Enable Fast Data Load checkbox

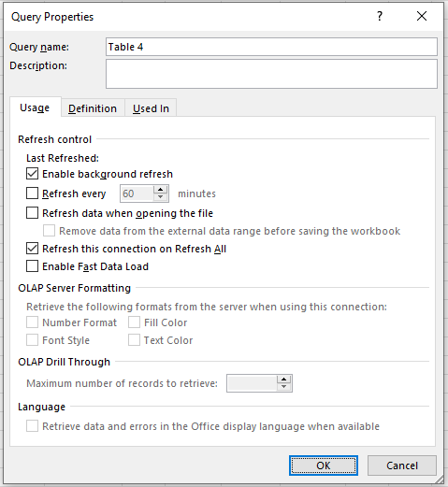point(32,266)
